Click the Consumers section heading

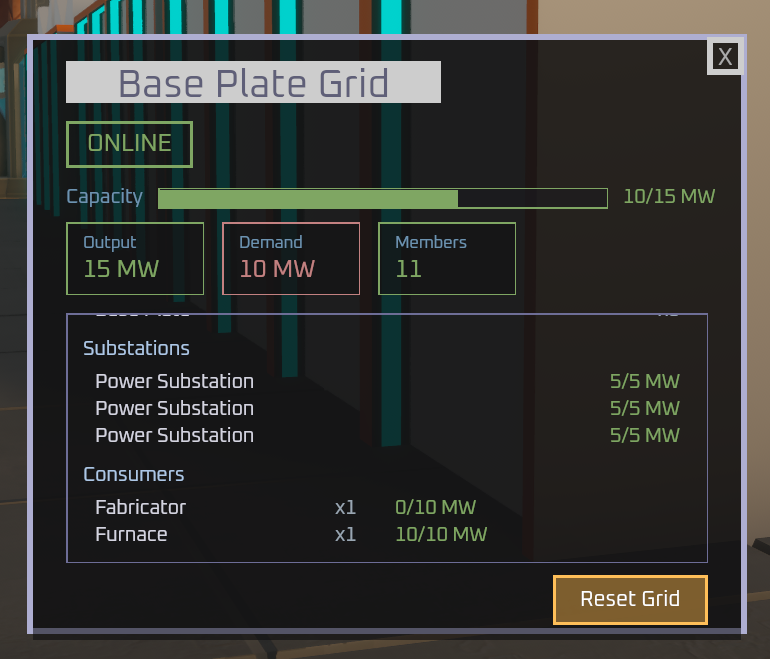134,474
